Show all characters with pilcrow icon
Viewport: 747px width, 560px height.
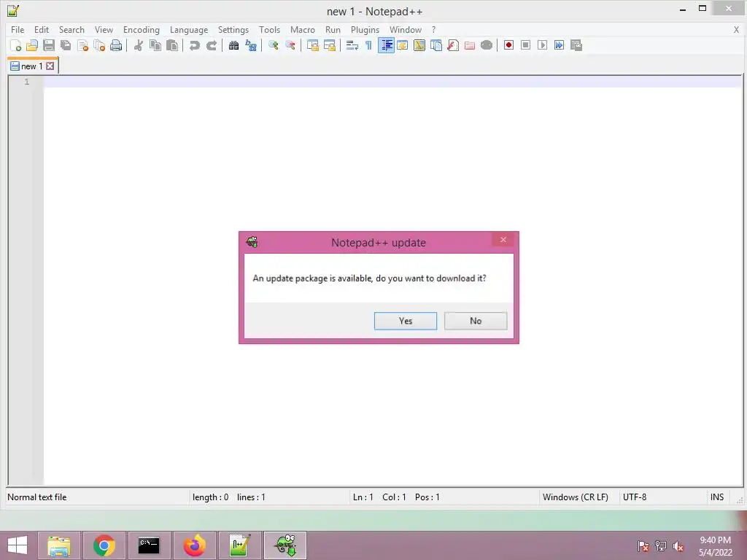coord(368,45)
